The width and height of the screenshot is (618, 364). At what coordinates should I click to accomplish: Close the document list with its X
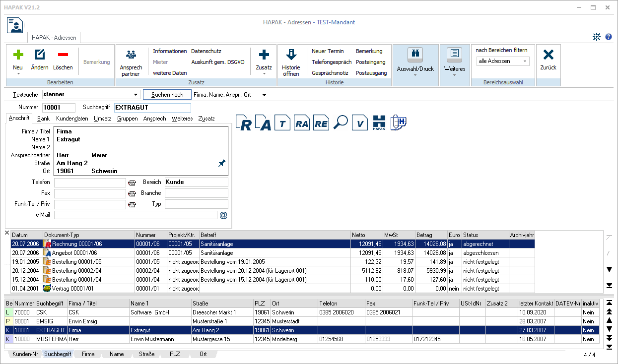click(7, 233)
